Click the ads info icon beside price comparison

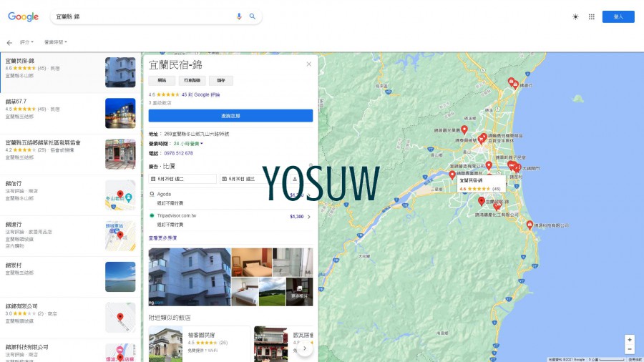pos(311,165)
